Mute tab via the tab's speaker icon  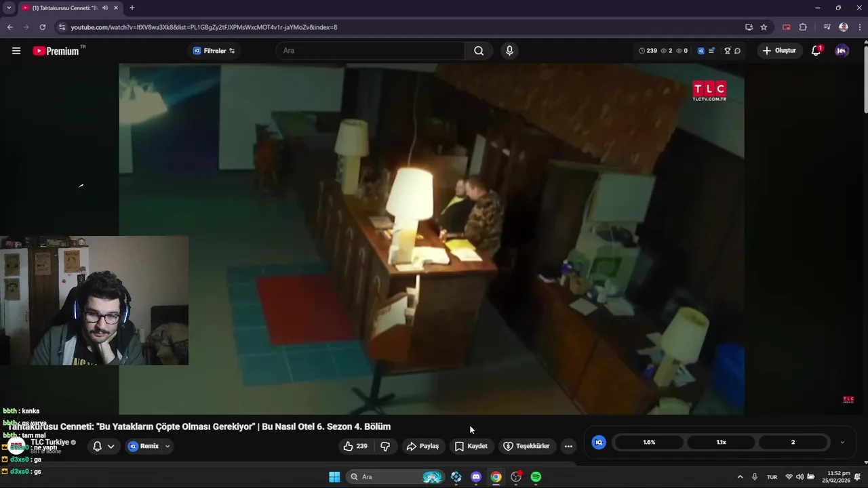tap(104, 8)
